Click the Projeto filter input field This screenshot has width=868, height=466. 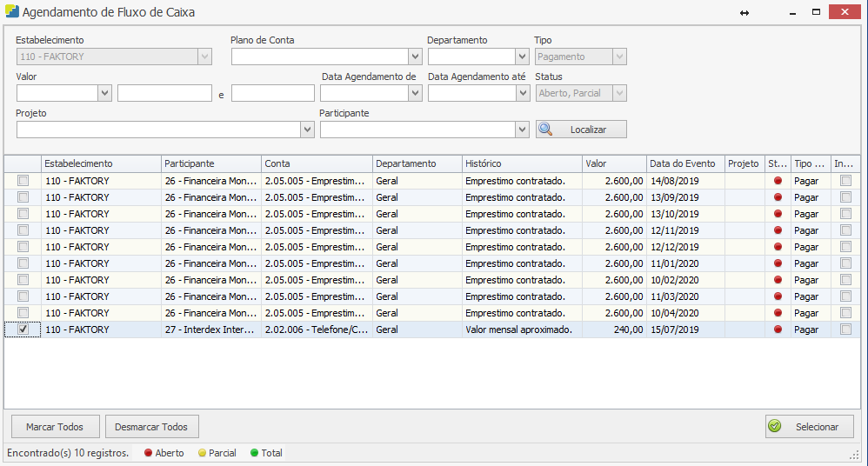click(157, 130)
